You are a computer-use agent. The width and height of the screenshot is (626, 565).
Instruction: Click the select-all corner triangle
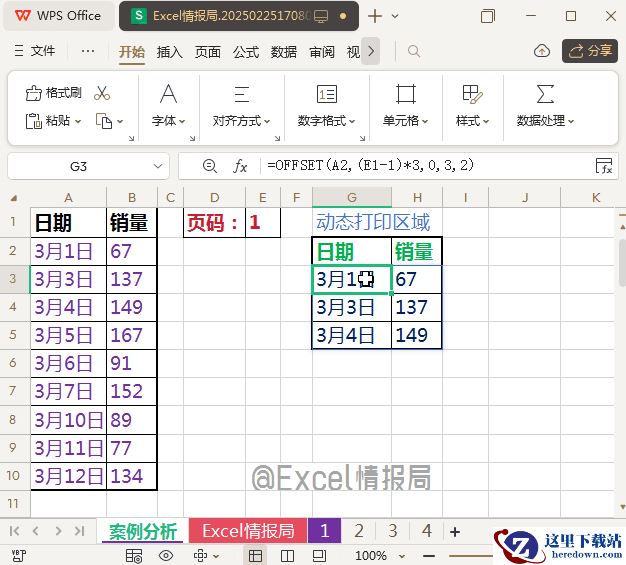[14, 198]
